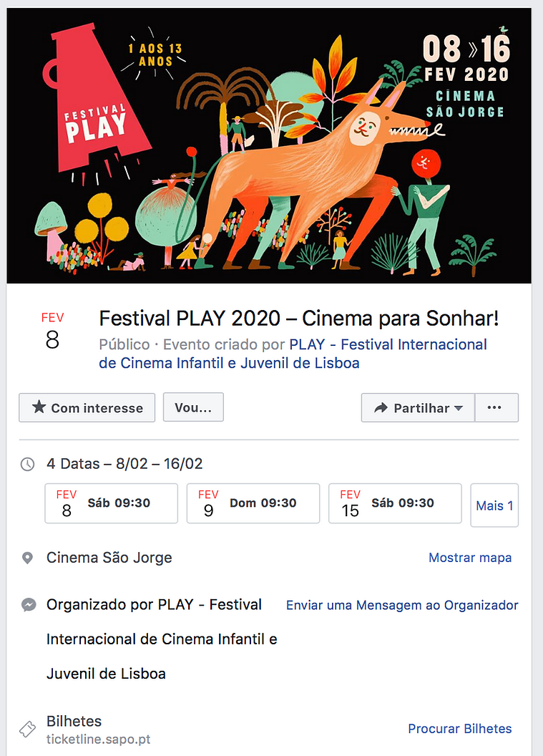
Task: Expand the Vou... response options
Action: [193, 407]
